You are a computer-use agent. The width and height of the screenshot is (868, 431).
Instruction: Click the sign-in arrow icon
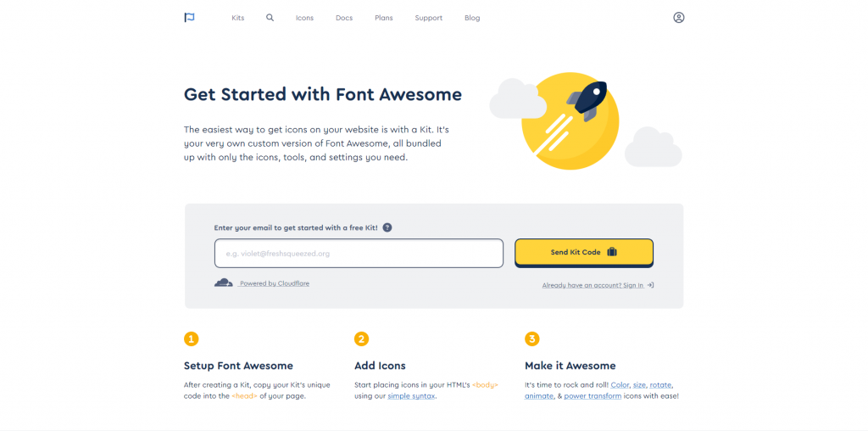click(650, 285)
